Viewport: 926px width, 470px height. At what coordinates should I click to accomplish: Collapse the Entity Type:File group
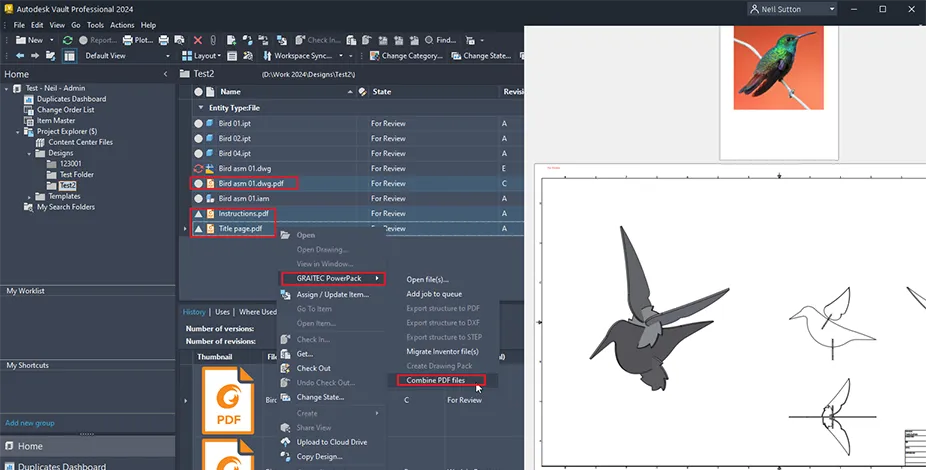click(x=201, y=108)
